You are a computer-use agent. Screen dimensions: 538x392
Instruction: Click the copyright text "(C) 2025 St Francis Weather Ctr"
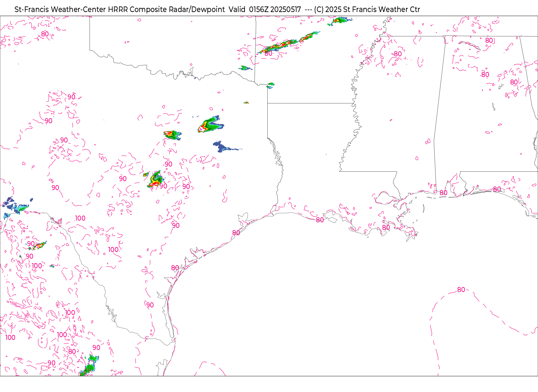coord(367,10)
